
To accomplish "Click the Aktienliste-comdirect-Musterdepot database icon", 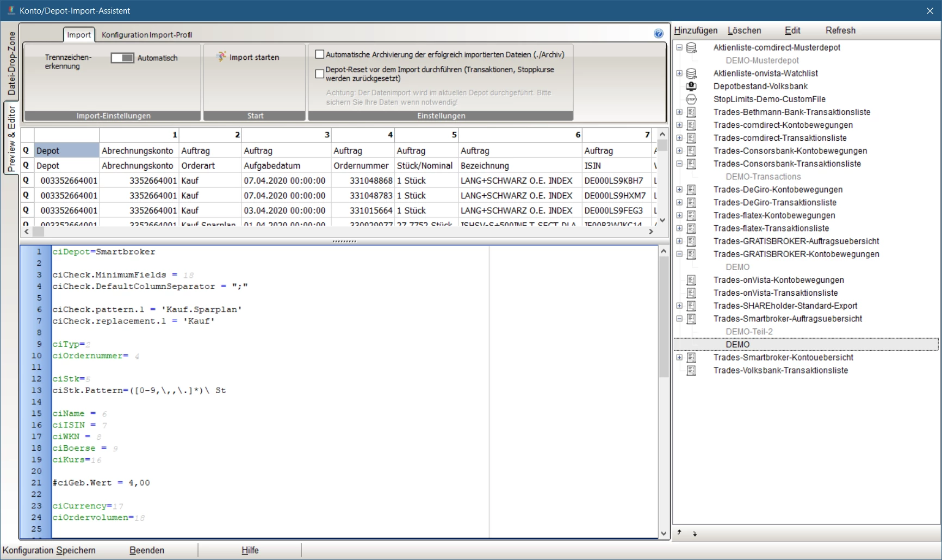I will pos(691,48).
